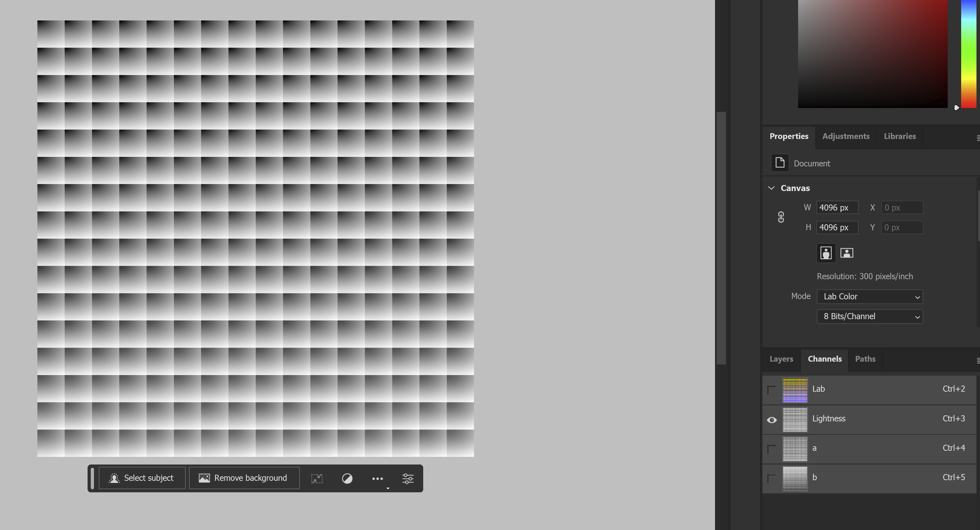Open the three-dots more options menu

377,478
